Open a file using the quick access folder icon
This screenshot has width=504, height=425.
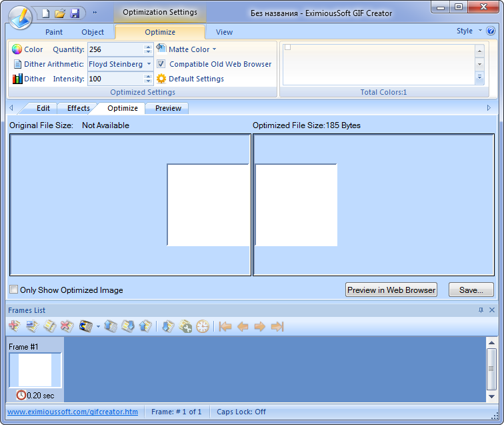(x=60, y=13)
